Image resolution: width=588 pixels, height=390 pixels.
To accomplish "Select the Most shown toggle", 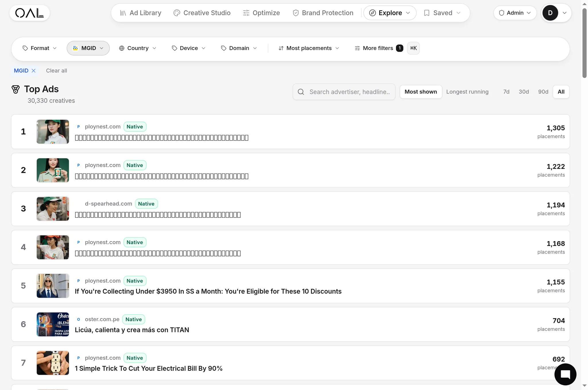I will click(421, 92).
